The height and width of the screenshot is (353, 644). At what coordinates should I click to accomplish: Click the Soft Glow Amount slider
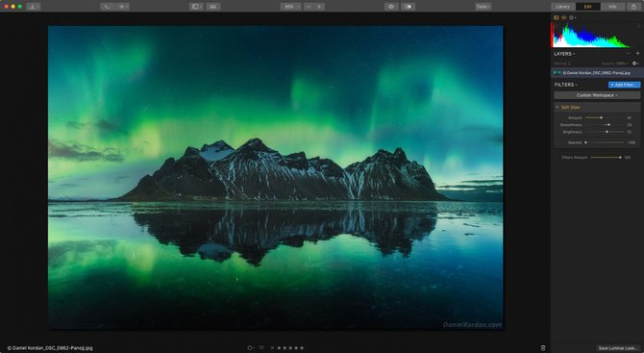[x=605, y=118]
